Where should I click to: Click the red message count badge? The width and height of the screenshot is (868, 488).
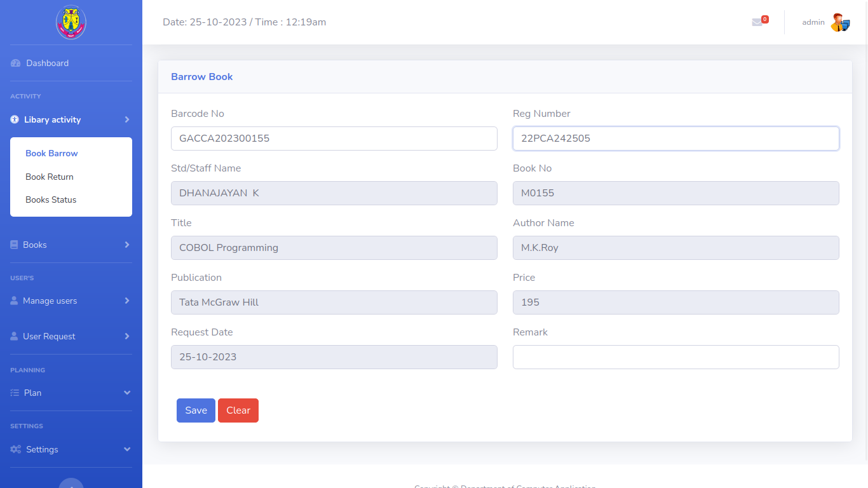765,19
